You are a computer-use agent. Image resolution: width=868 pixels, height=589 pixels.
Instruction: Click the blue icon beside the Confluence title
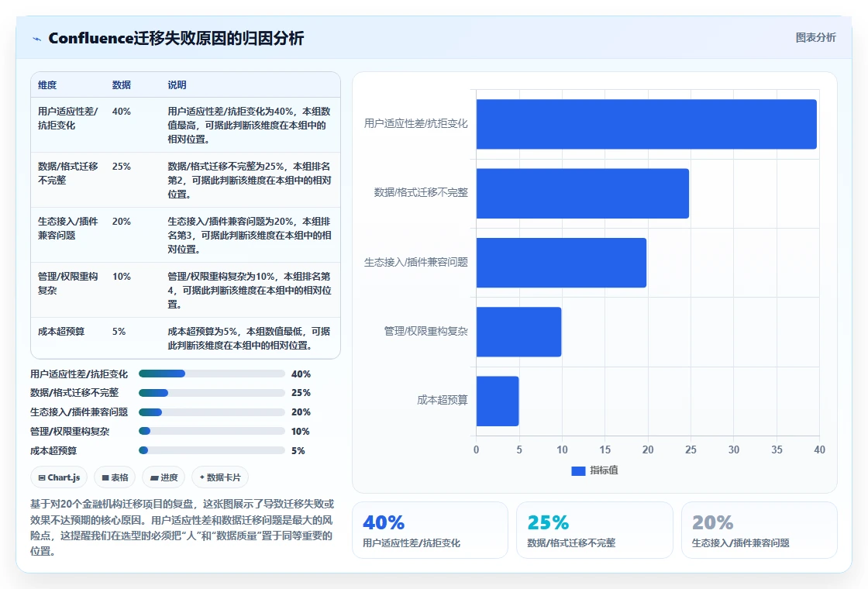pos(37,39)
